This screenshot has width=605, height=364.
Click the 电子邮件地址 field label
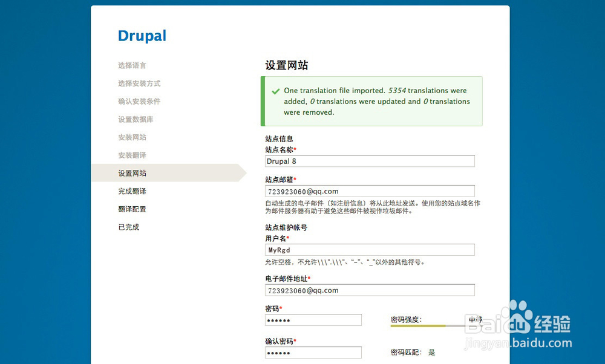coord(287,279)
